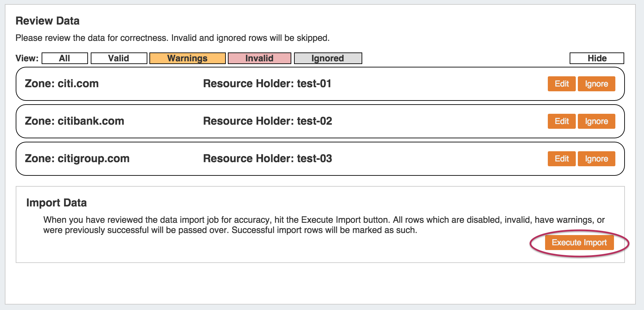Edit the citigroup.com zone row
Screen dimensions: 644x310
click(561, 159)
